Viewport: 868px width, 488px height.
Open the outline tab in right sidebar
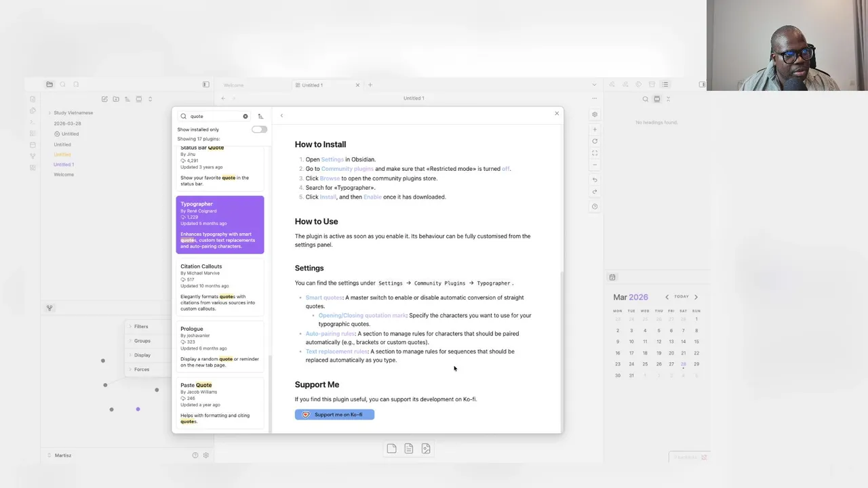665,85
